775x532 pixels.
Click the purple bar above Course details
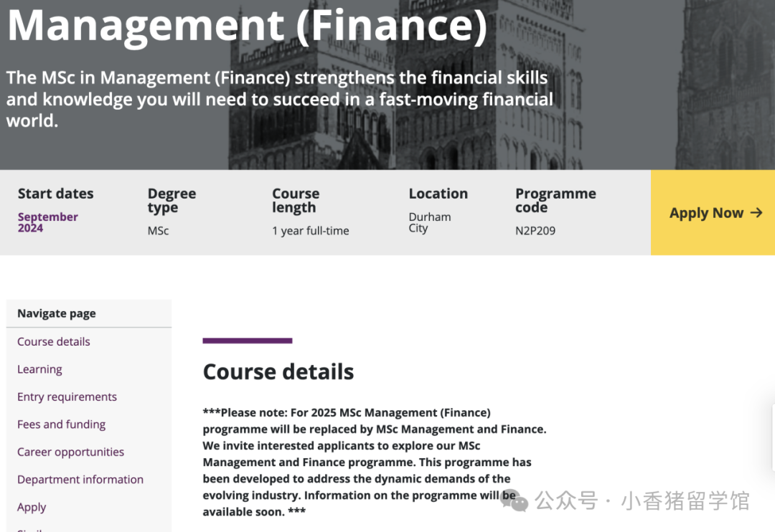click(x=248, y=341)
